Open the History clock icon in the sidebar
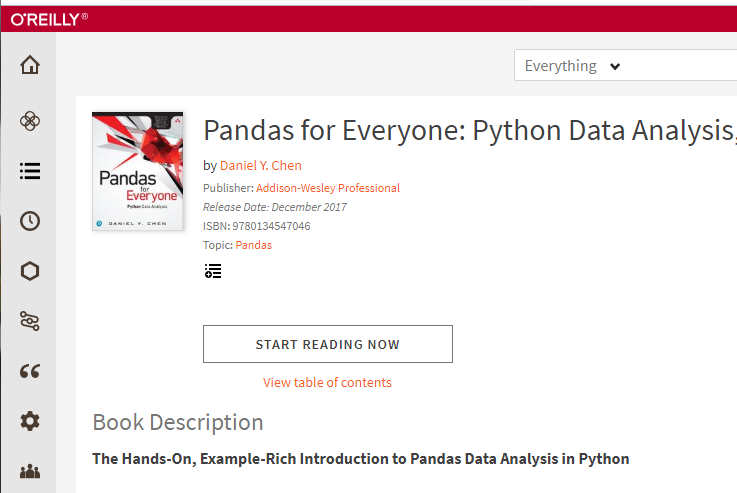The width and height of the screenshot is (737, 493). coord(30,221)
